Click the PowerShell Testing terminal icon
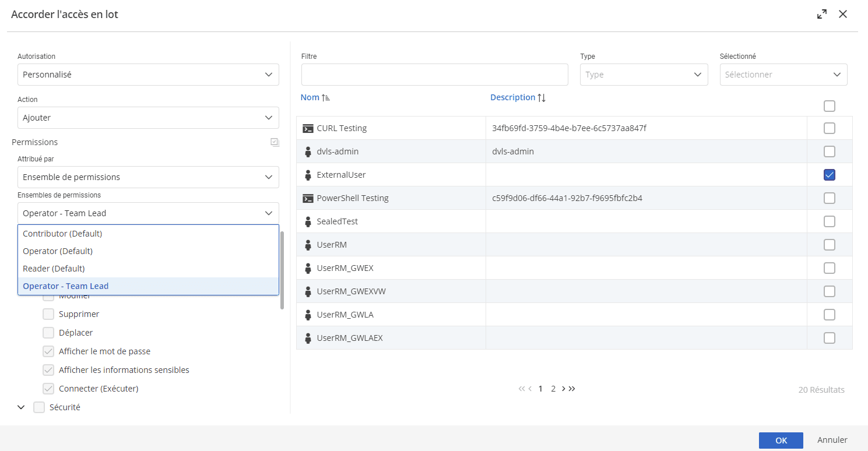 click(x=308, y=198)
